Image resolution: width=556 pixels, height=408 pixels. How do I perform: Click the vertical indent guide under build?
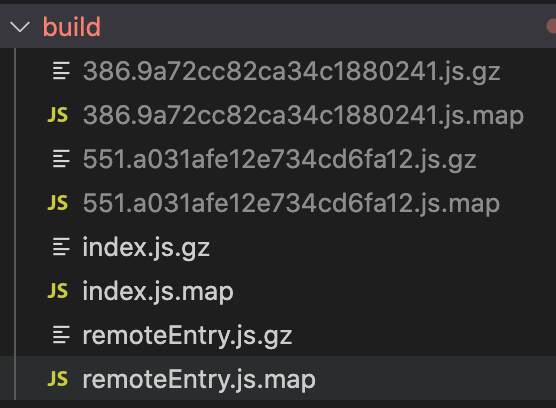point(15,224)
